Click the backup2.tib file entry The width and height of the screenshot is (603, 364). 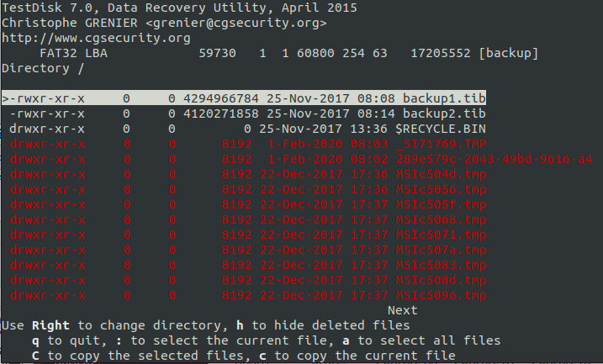(x=444, y=113)
